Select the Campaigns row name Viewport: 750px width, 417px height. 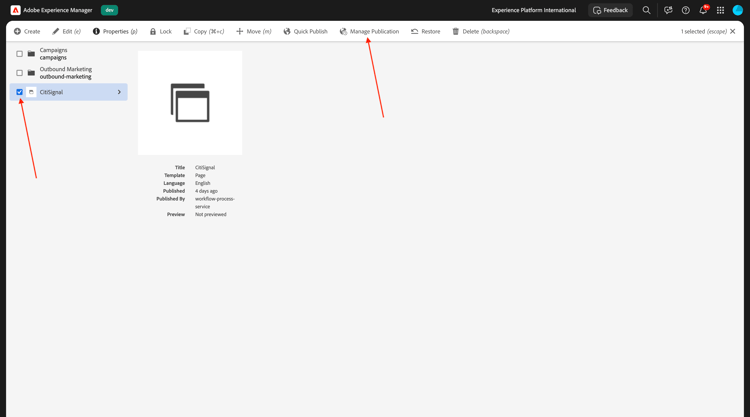[53, 50]
